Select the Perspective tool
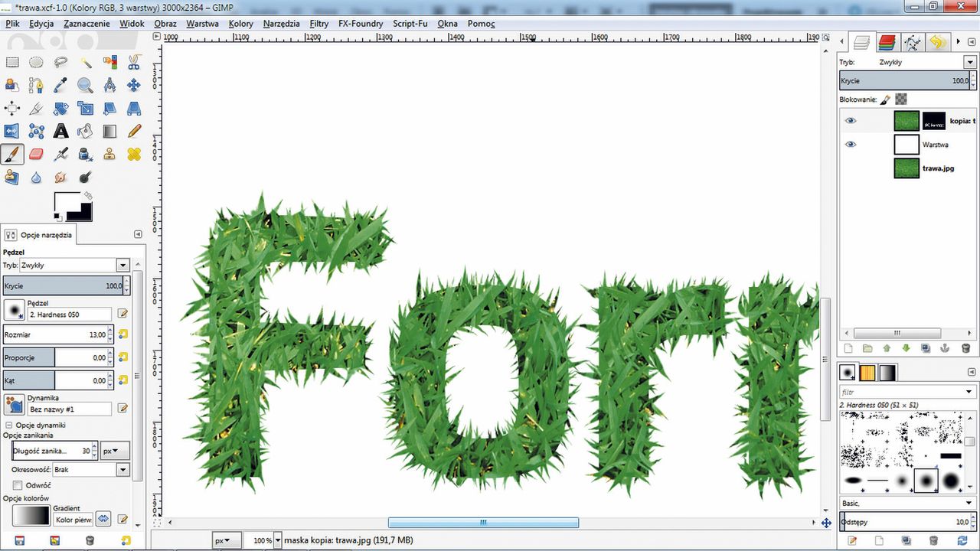This screenshot has height=551, width=980. [134, 109]
